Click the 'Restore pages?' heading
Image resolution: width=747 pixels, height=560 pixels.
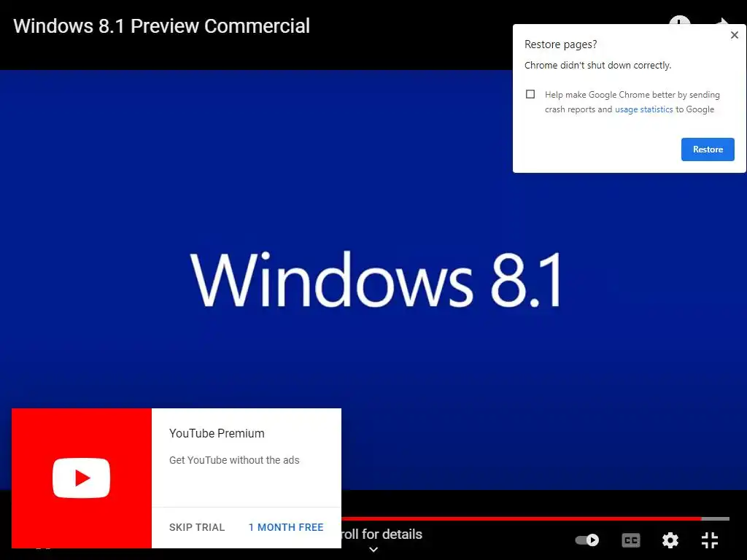click(x=560, y=44)
